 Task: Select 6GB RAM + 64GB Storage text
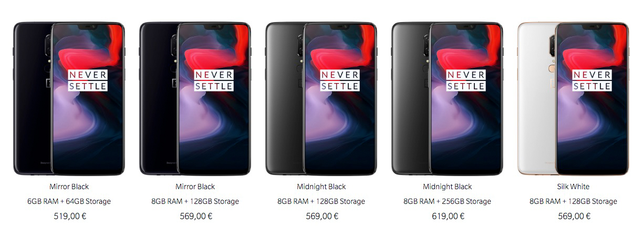(x=69, y=201)
